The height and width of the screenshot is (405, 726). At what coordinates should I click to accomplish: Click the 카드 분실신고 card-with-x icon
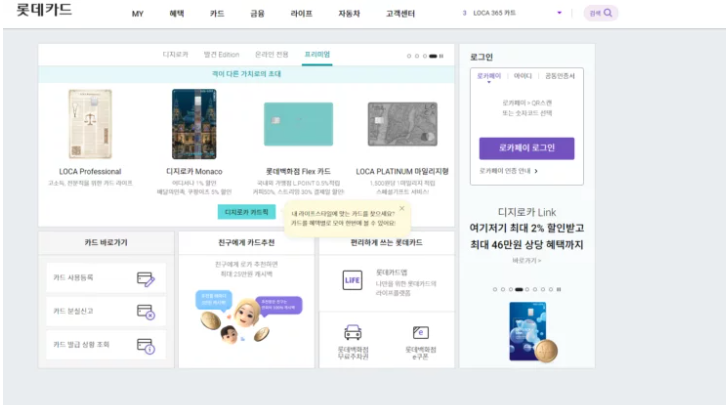click(x=146, y=312)
